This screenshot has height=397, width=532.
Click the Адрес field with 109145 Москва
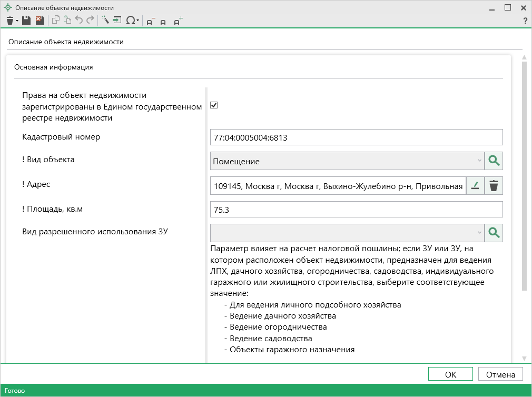pyautogui.click(x=338, y=186)
